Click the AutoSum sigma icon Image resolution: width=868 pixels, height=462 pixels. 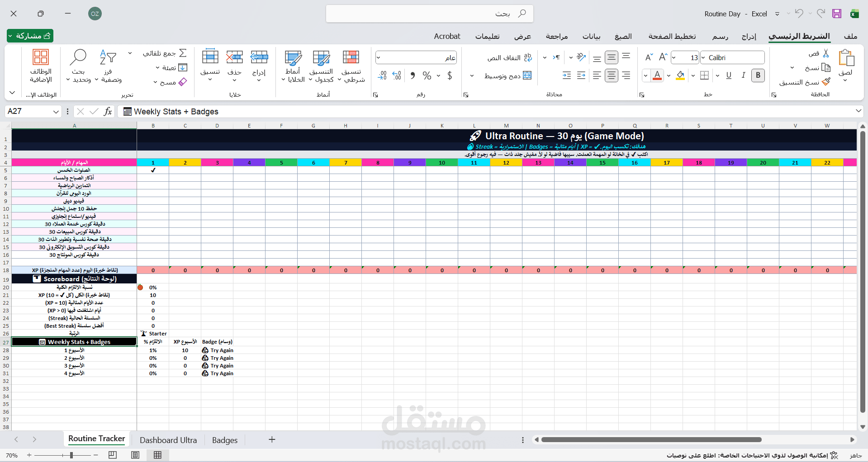pyautogui.click(x=183, y=53)
